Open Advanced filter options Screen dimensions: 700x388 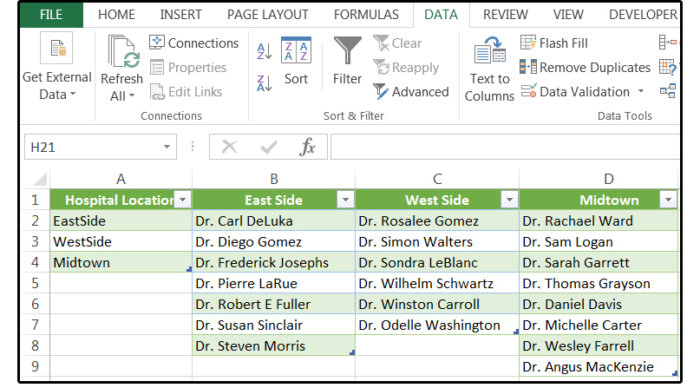[411, 92]
